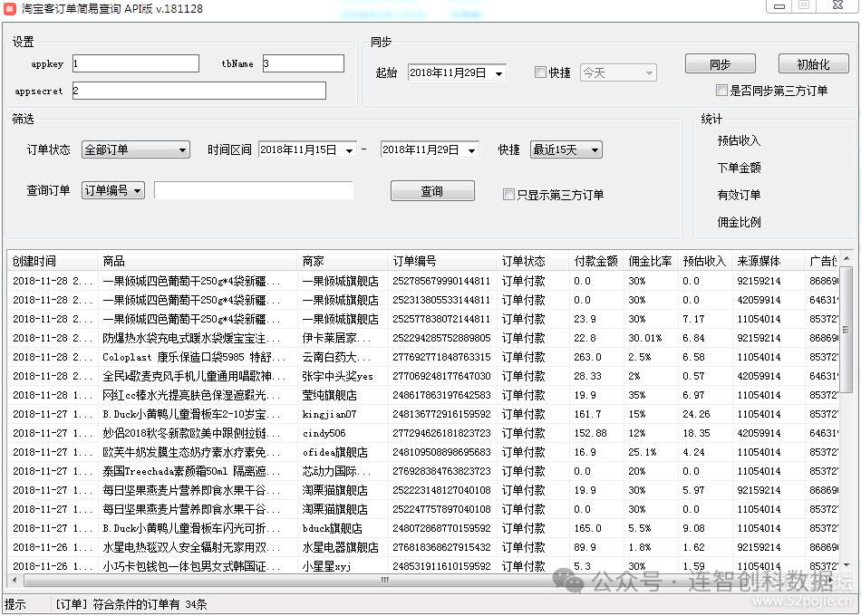
Task: Sort by 佣金比率 column header
Action: point(651,261)
